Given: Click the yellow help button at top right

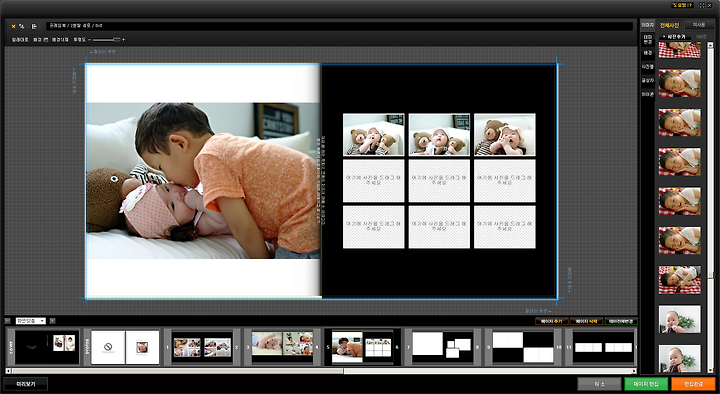Looking at the screenshot, I should point(682,5).
